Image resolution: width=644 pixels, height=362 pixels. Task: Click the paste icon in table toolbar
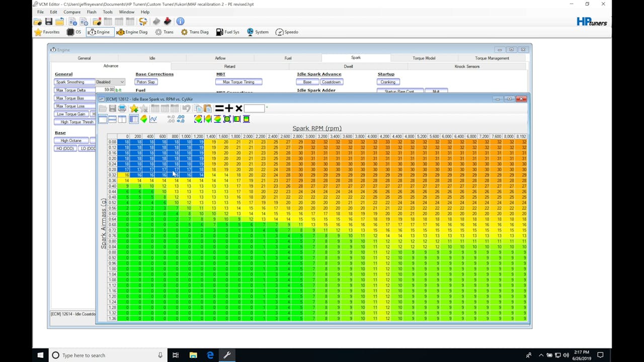click(208, 109)
